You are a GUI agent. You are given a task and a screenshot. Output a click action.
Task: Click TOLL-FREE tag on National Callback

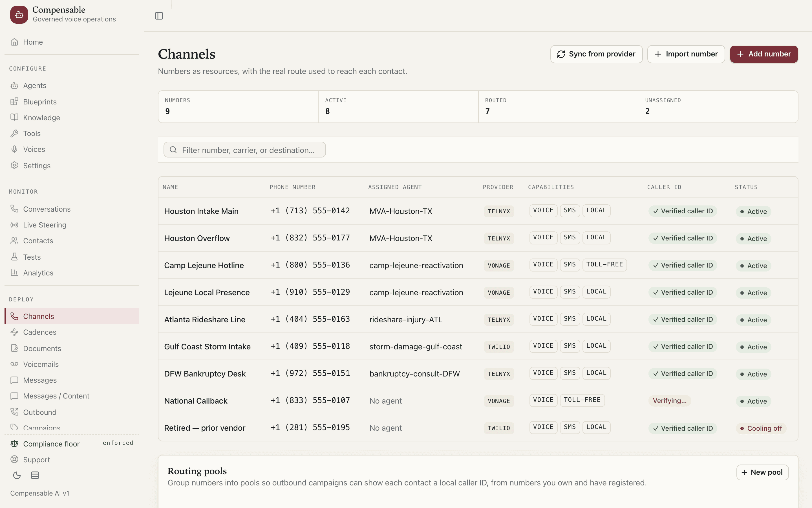pyautogui.click(x=582, y=400)
